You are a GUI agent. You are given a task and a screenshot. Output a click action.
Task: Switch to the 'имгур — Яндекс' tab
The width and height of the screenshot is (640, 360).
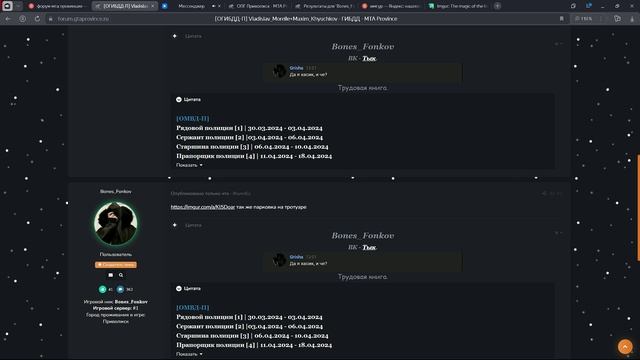coord(391,6)
